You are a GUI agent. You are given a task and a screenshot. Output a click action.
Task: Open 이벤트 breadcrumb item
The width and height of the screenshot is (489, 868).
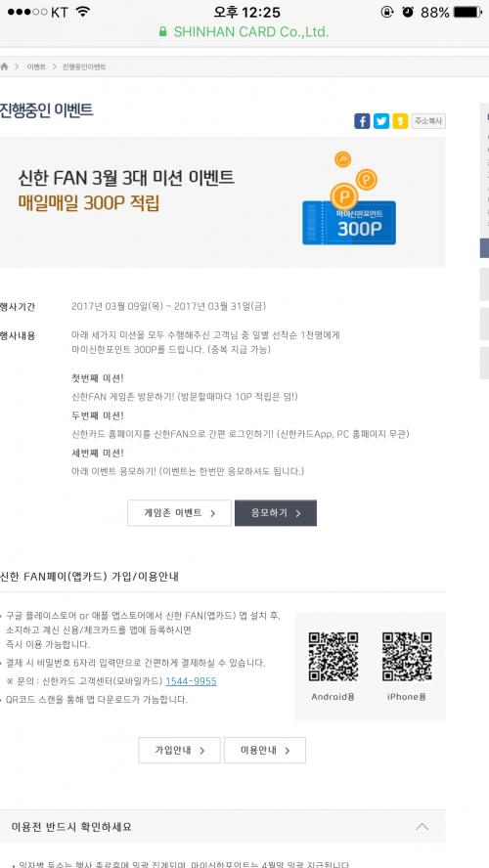(x=36, y=66)
